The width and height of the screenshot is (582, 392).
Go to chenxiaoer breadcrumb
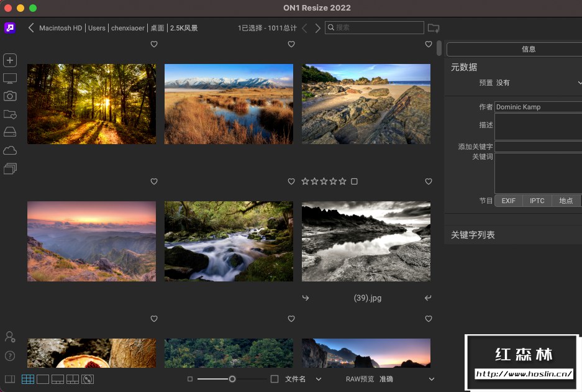128,28
